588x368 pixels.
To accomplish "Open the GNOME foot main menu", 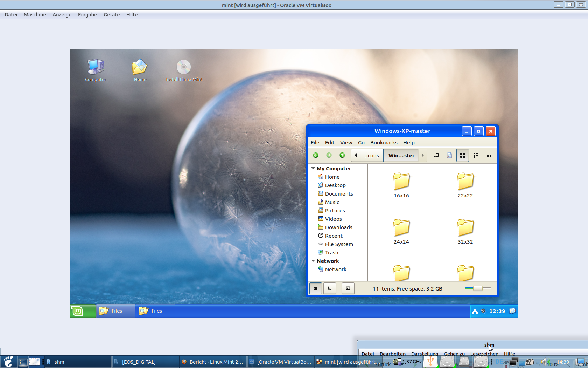I will 8,362.
